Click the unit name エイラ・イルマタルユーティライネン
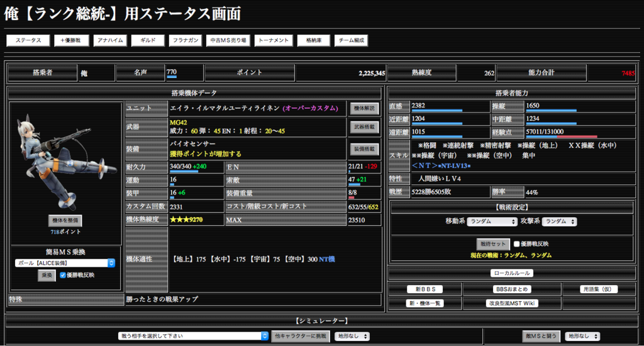The image size is (644, 346). (x=225, y=108)
